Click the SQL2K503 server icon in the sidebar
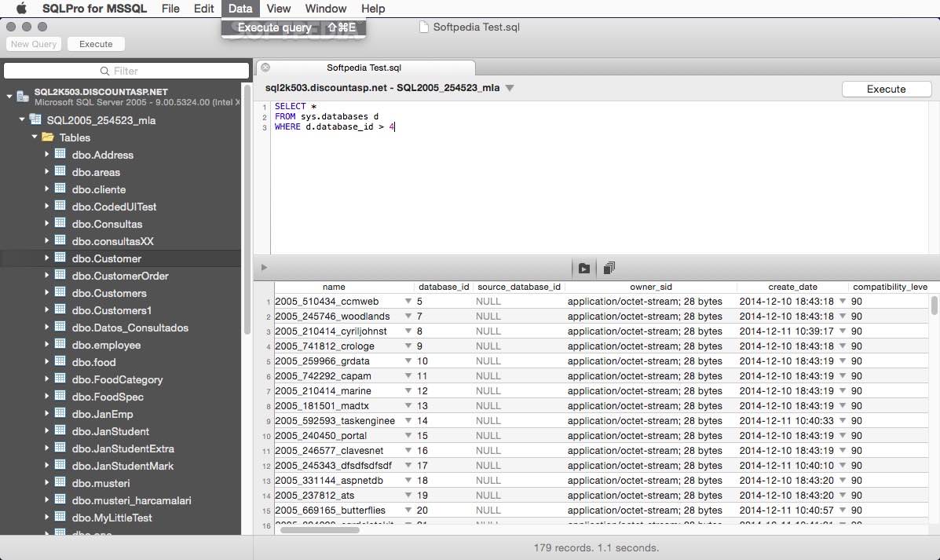 tap(23, 97)
